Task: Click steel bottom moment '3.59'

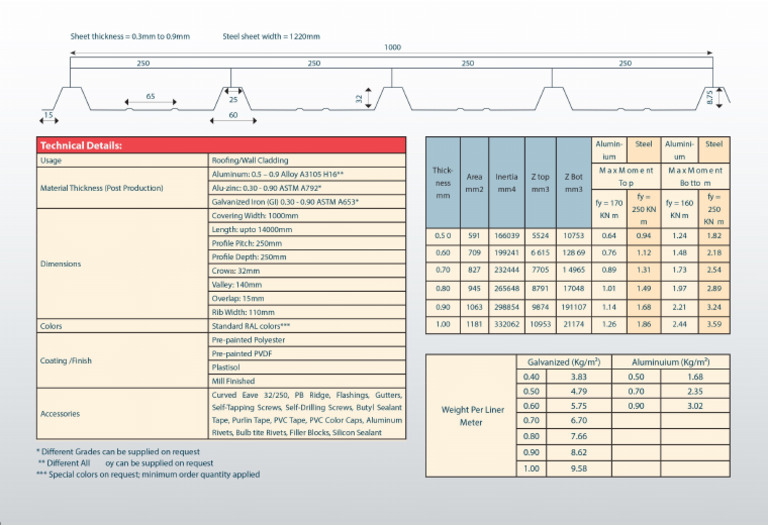Action: pyautogui.click(x=714, y=324)
